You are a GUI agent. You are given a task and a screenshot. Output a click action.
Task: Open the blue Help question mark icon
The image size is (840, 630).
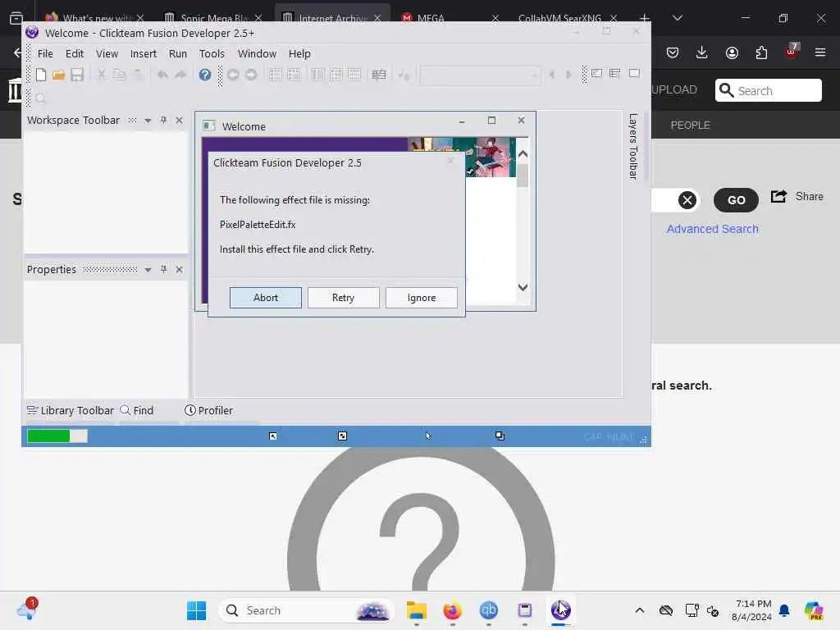(204, 75)
